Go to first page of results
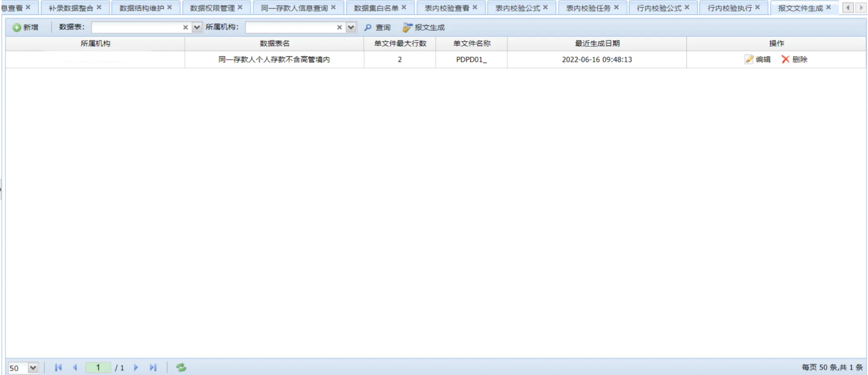 point(58,368)
